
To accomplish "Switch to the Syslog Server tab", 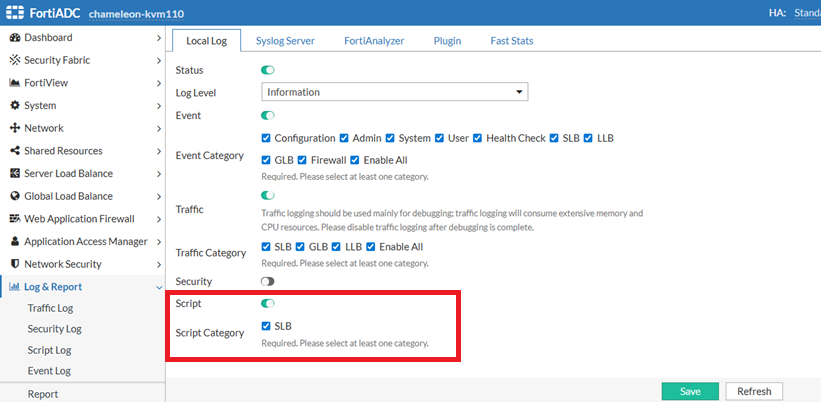I will point(285,41).
